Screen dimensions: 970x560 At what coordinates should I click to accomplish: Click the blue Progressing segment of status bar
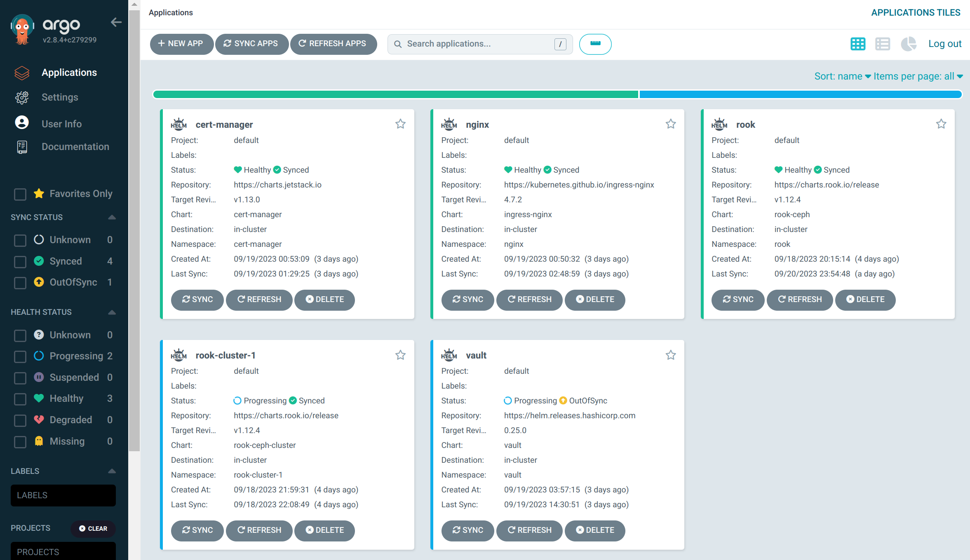coord(800,94)
